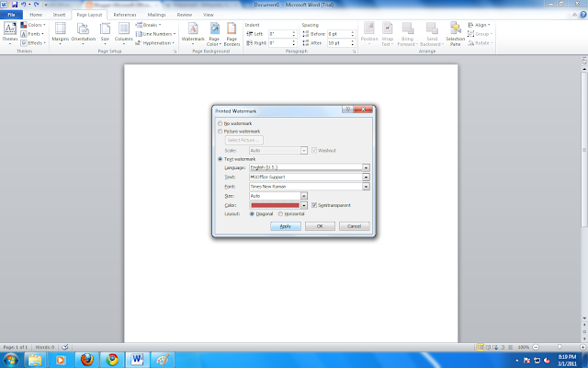The image size is (588, 368).
Task: Switch to the Mailings tab
Action: (156, 15)
